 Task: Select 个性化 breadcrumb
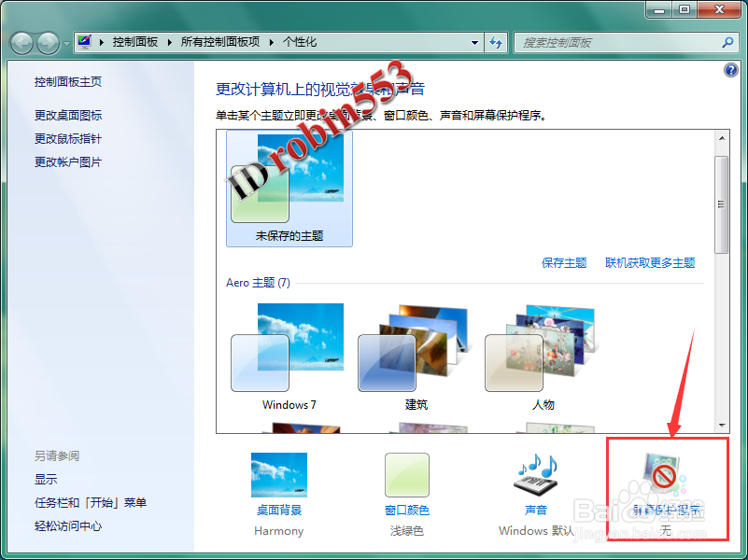point(300,42)
